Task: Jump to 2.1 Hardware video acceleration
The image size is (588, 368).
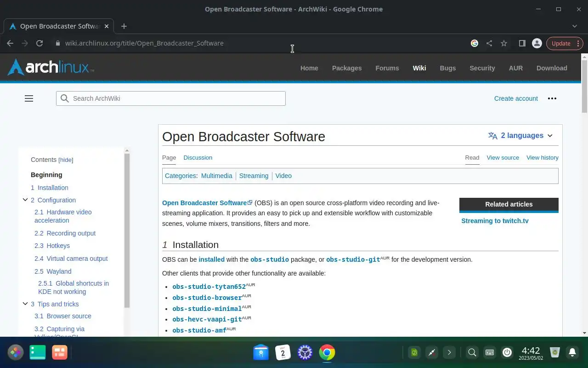Action: [63, 216]
